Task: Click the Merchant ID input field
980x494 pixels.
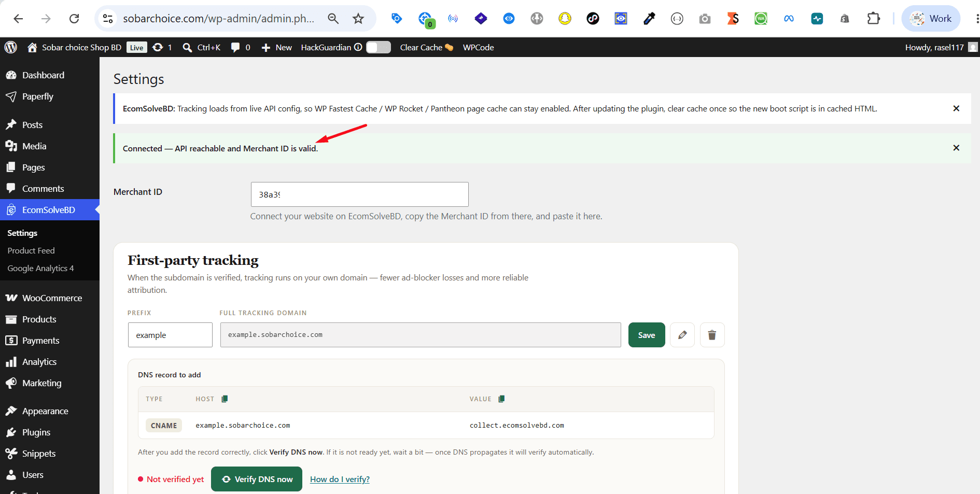Action: (360, 194)
